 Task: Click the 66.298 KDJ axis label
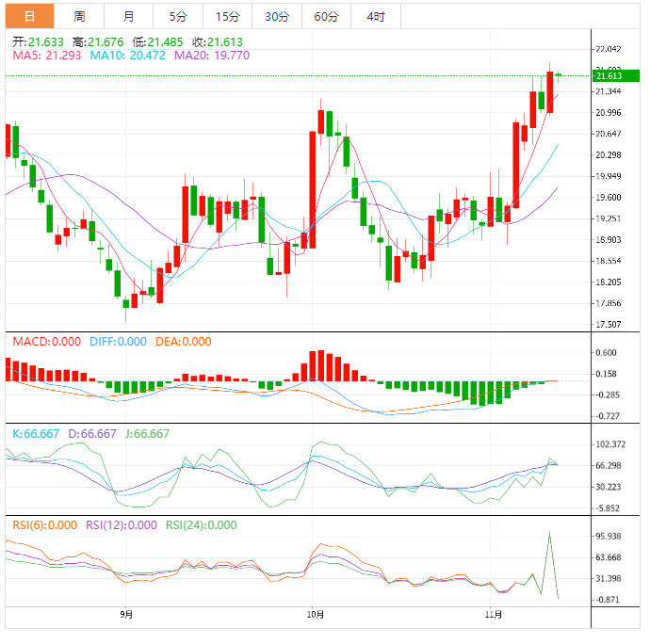tap(609, 465)
